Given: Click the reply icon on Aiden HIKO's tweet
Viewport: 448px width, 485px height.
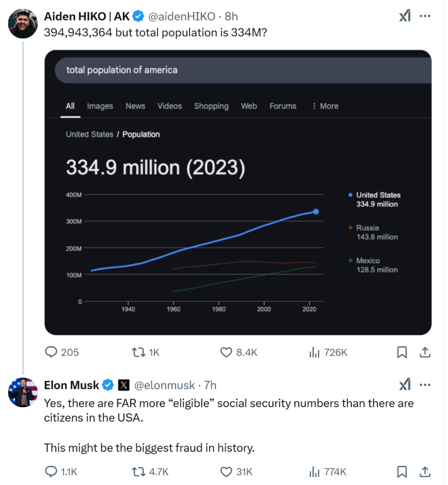Looking at the screenshot, I should pyautogui.click(x=52, y=352).
